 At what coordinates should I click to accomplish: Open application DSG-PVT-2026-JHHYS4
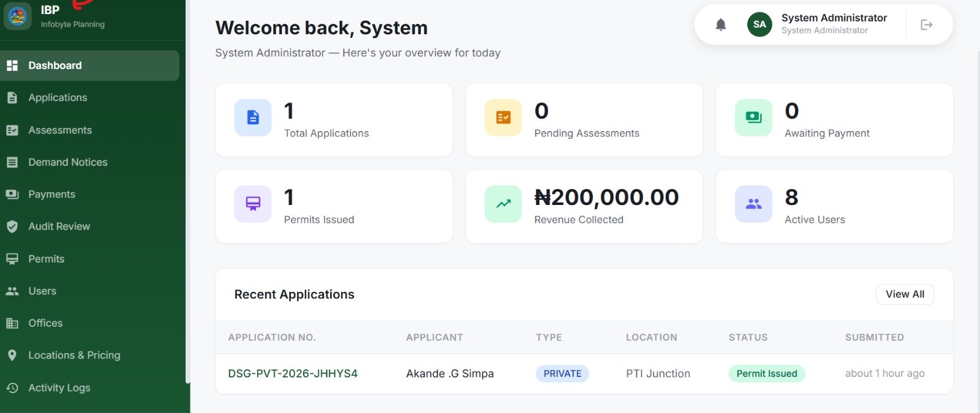coord(293,374)
